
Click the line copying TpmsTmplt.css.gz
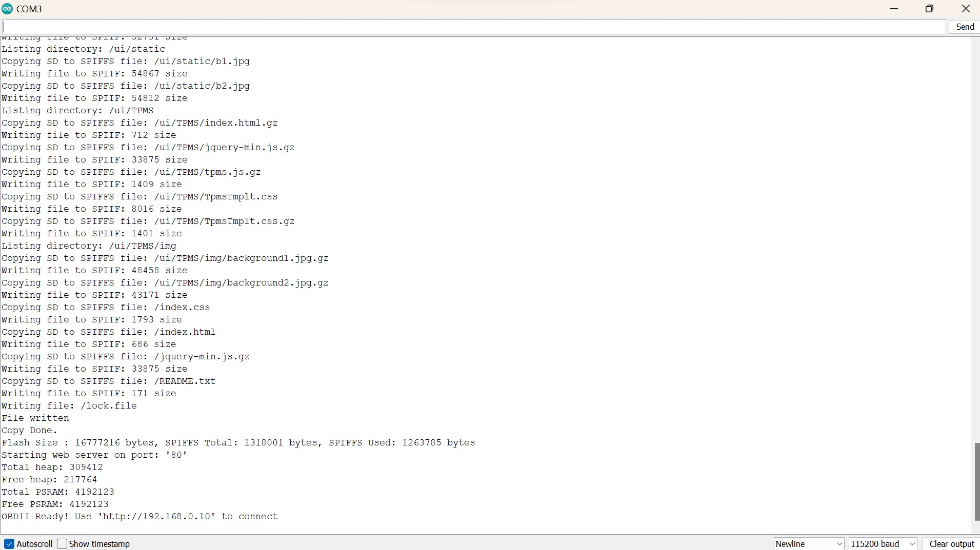pos(148,221)
